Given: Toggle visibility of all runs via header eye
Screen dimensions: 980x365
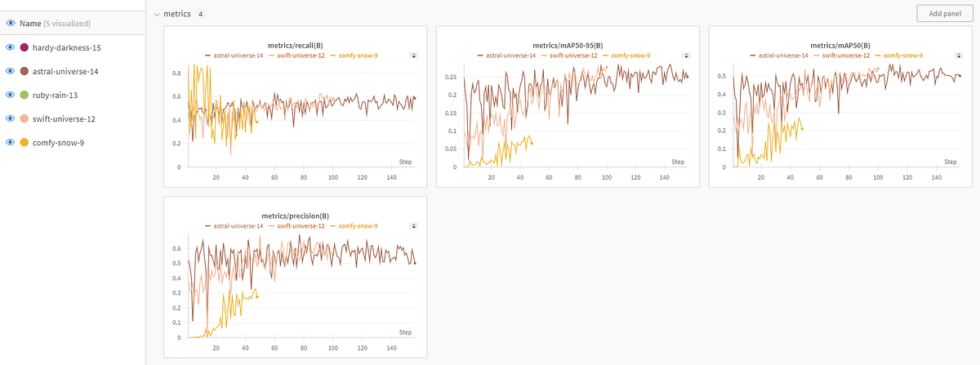Looking at the screenshot, I should [11, 23].
